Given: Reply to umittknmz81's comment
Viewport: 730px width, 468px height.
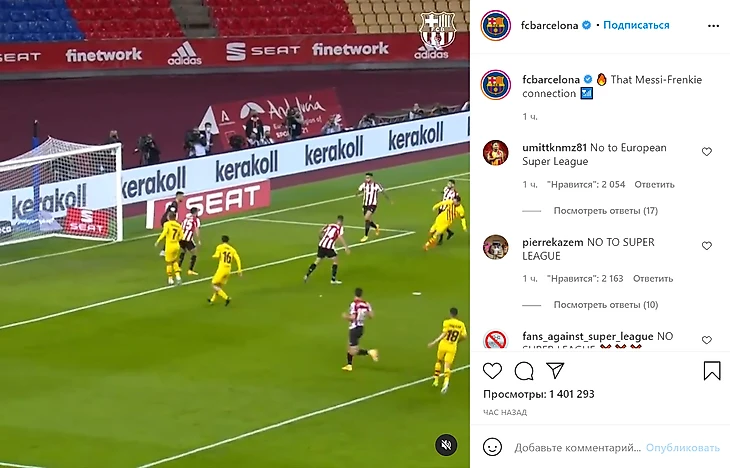Looking at the screenshot, I should pyautogui.click(x=654, y=185).
